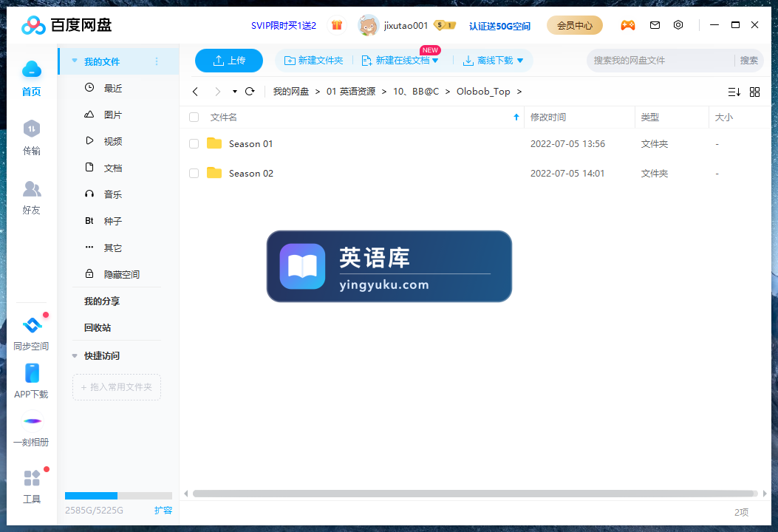Collapse the 我的文件 tree triangle
778x532 pixels.
(75, 61)
